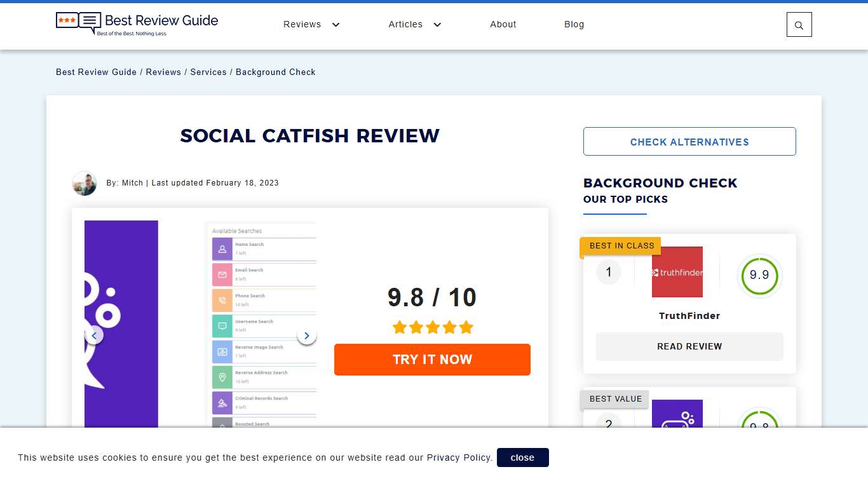Click author Mitch's avatar photo

click(85, 183)
